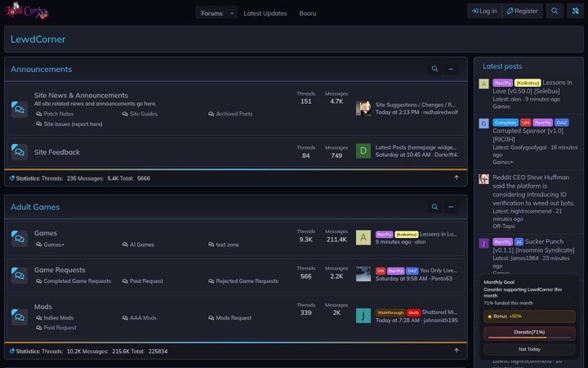Collapse the Announcements category
The image size is (588, 368).
451,69
